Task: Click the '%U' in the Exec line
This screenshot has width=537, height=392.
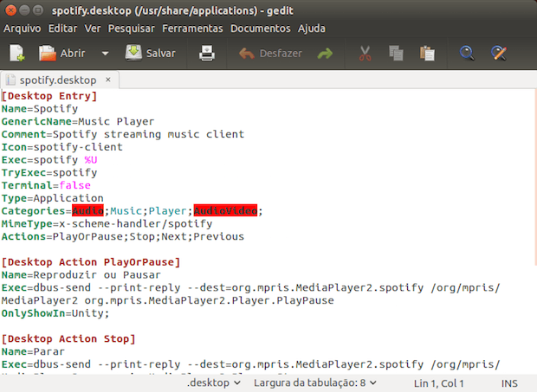Action: (x=91, y=160)
